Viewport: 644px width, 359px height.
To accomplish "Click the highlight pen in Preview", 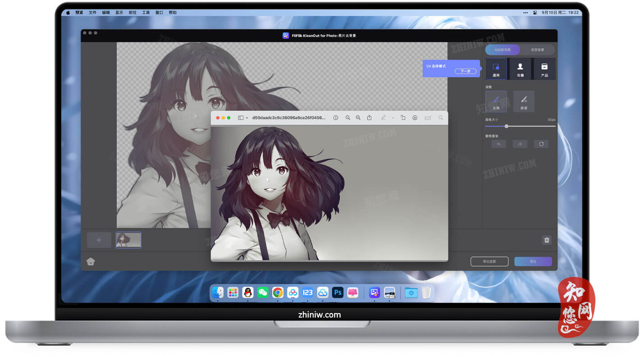I will pyautogui.click(x=384, y=118).
